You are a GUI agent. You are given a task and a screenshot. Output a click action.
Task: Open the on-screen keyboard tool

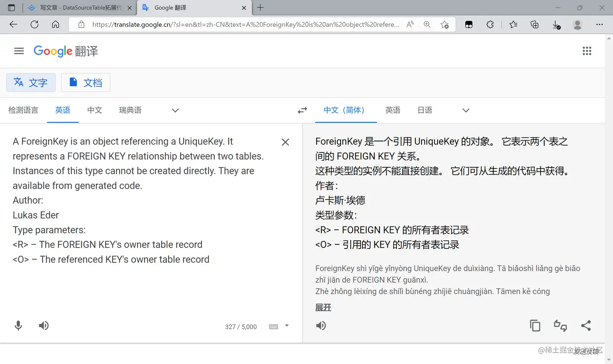coord(274,327)
